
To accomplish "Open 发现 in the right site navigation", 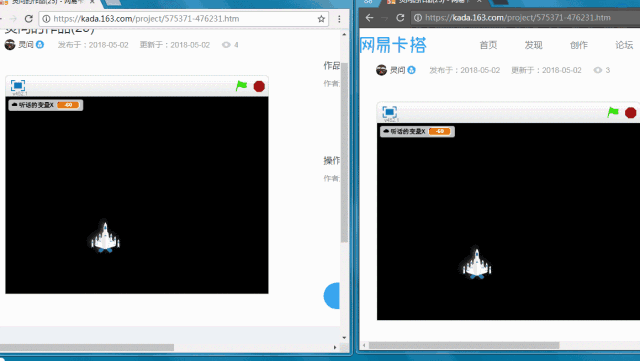I will point(533,45).
